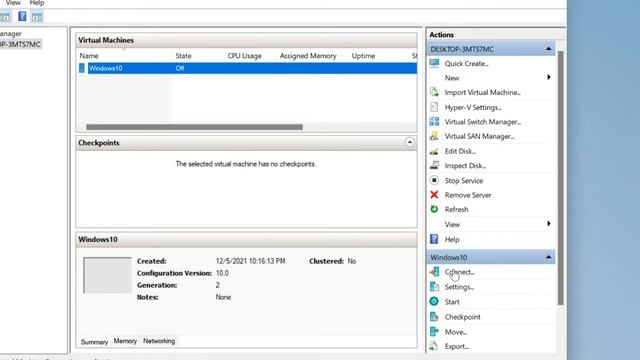Click the Edit Disk icon
This screenshot has width=640, height=360.
point(434,151)
